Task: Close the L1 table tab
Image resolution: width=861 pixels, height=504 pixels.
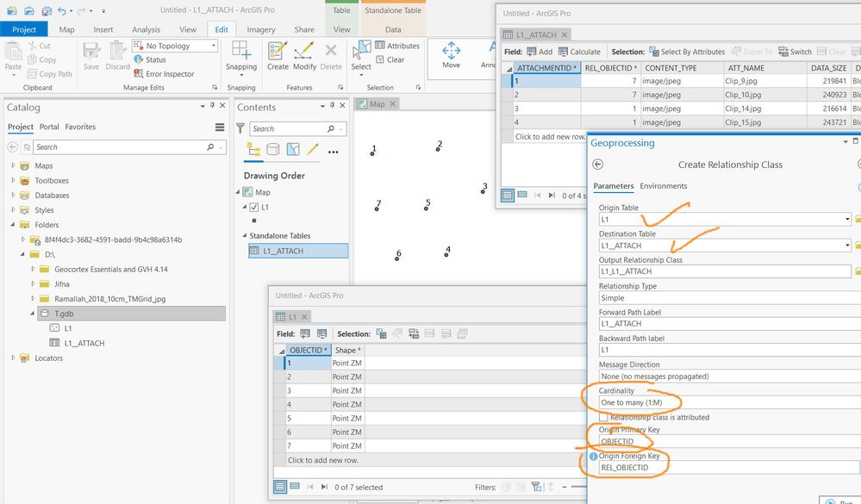Action: (304, 317)
